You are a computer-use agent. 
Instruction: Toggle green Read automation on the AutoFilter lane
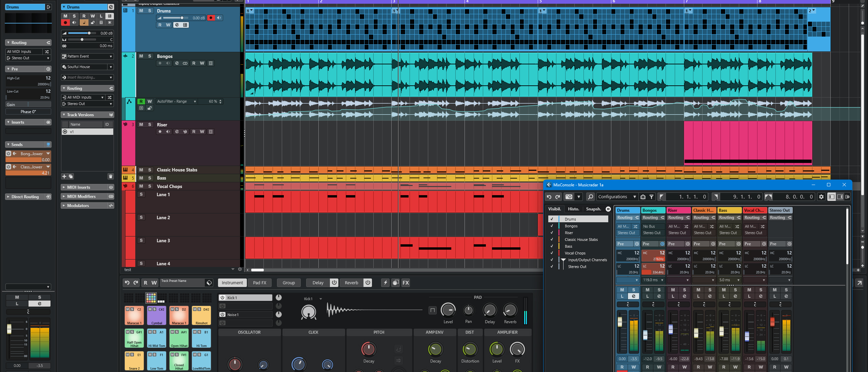(x=141, y=101)
